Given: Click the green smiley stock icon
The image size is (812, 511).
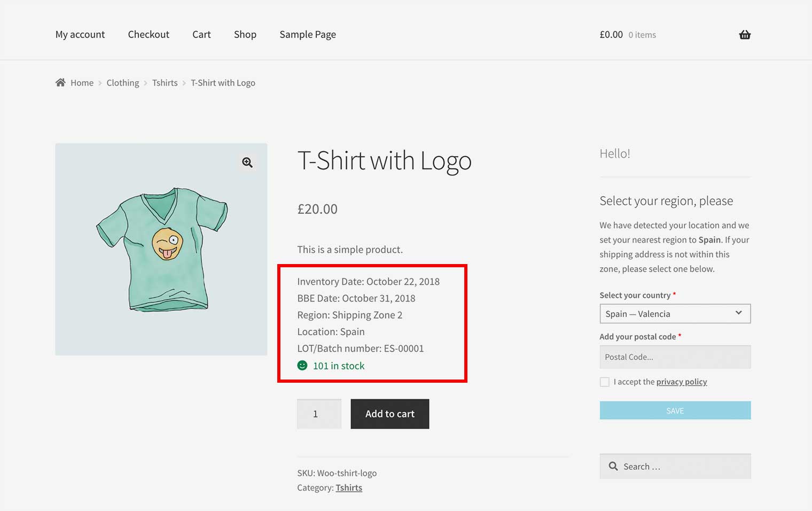Looking at the screenshot, I should (302, 366).
